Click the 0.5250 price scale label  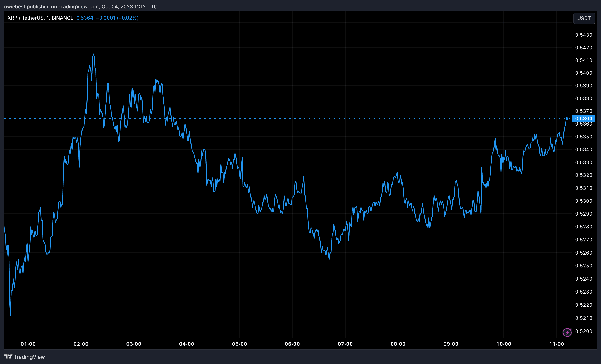583,266
